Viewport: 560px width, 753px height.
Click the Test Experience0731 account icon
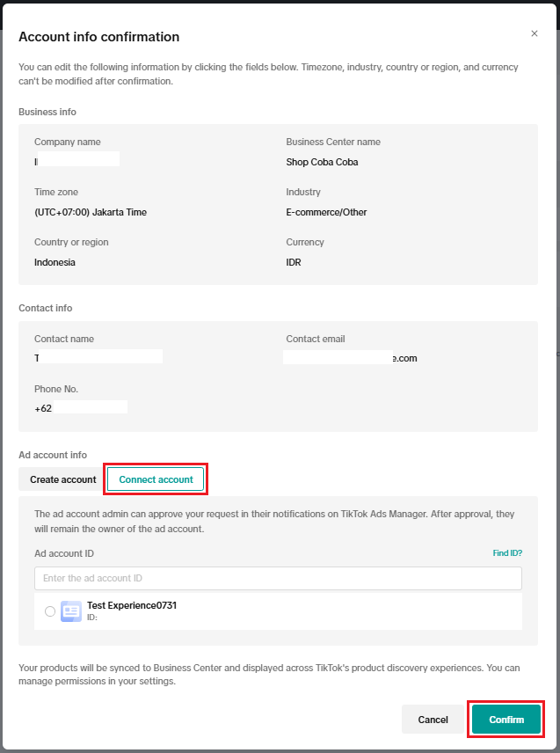[71, 611]
